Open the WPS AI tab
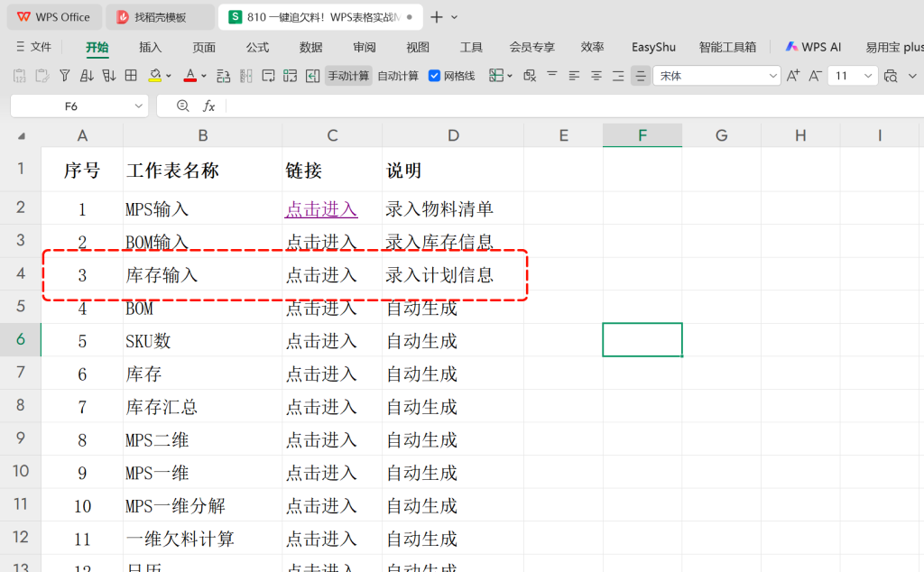The width and height of the screenshot is (924, 572). [814, 47]
